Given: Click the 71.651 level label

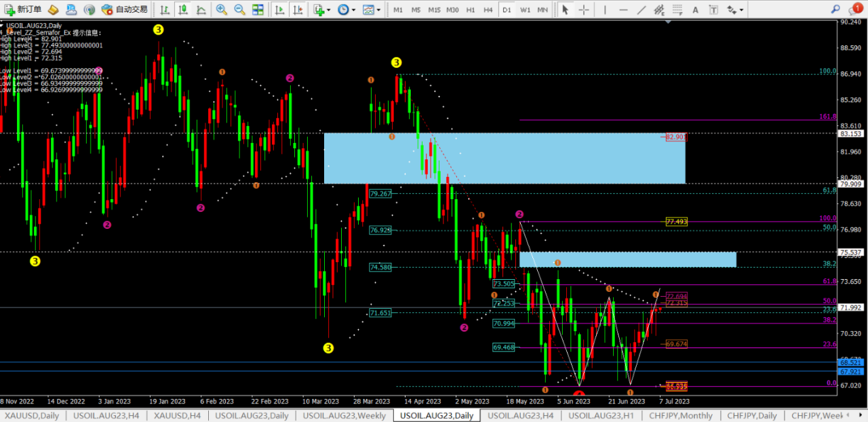Looking at the screenshot, I should click(x=380, y=313).
